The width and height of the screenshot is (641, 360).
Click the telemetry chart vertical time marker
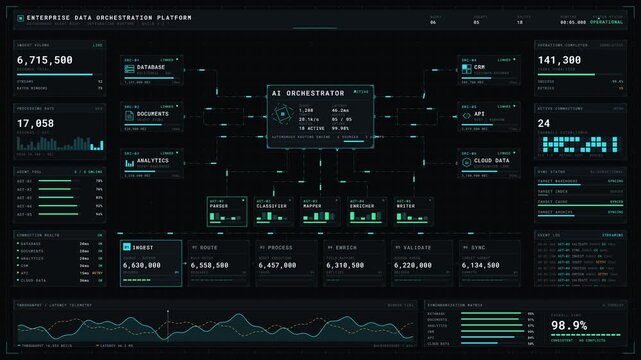[x=168, y=325]
